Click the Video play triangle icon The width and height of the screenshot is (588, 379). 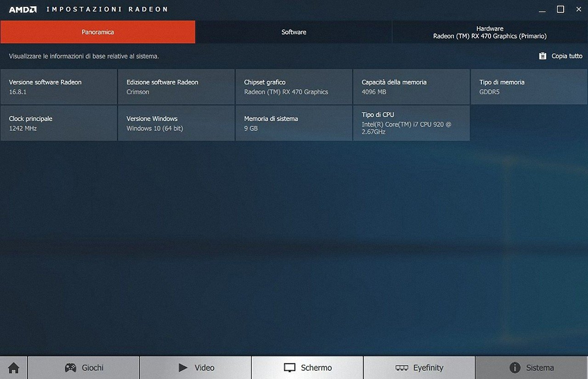click(183, 368)
